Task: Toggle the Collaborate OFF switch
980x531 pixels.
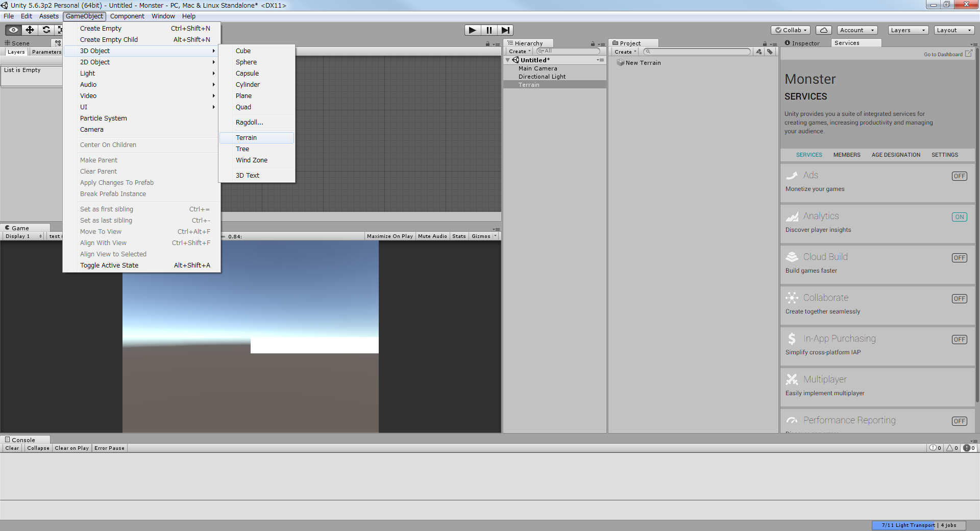Action: (x=959, y=299)
